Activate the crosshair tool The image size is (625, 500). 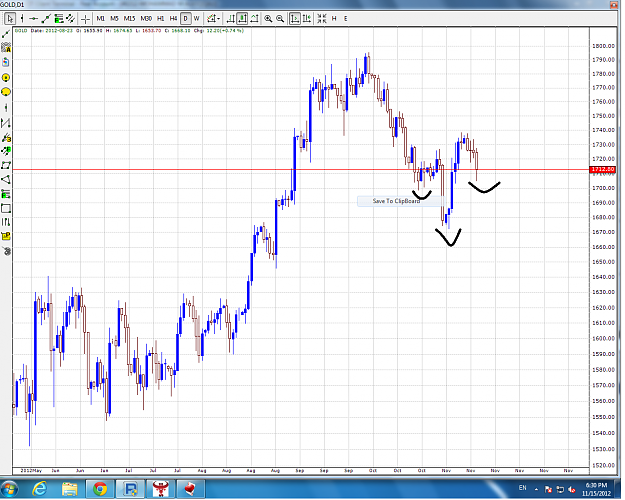[85, 19]
